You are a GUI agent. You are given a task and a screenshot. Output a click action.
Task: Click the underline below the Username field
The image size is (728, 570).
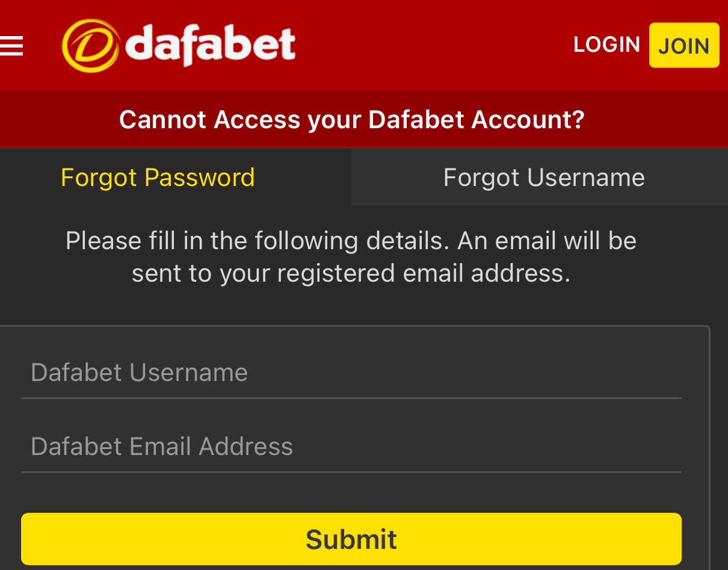(351, 398)
